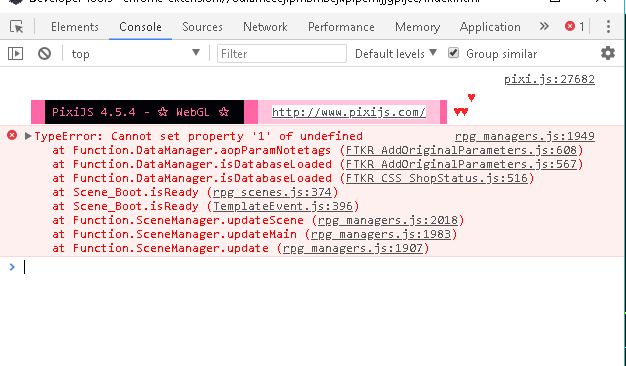626x366 pixels.
Task: Open TemplateEvent.js:396 source link
Action: coord(283,206)
